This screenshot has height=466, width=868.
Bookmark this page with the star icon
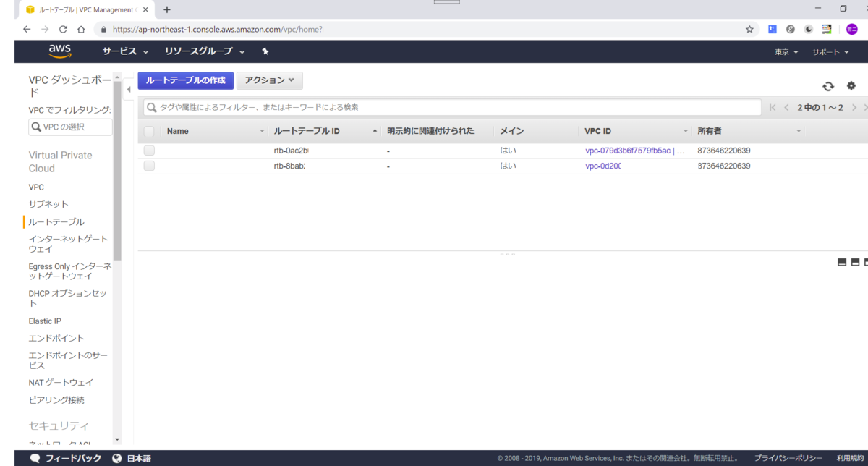[750, 29]
